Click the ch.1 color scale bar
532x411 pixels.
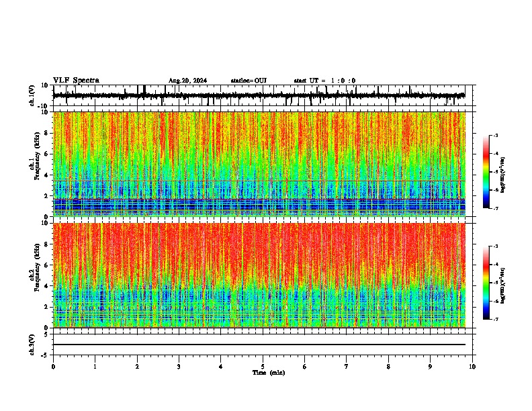pyautogui.click(x=486, y=172)
